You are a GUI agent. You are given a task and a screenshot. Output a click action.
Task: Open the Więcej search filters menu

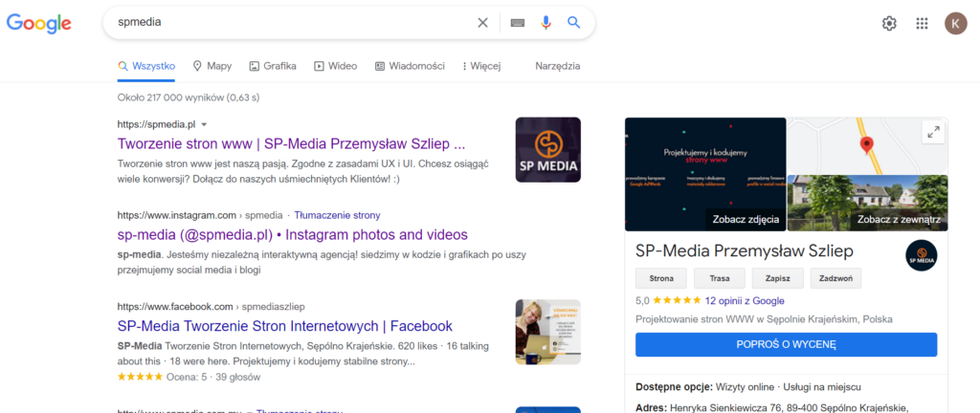(480, 66)
